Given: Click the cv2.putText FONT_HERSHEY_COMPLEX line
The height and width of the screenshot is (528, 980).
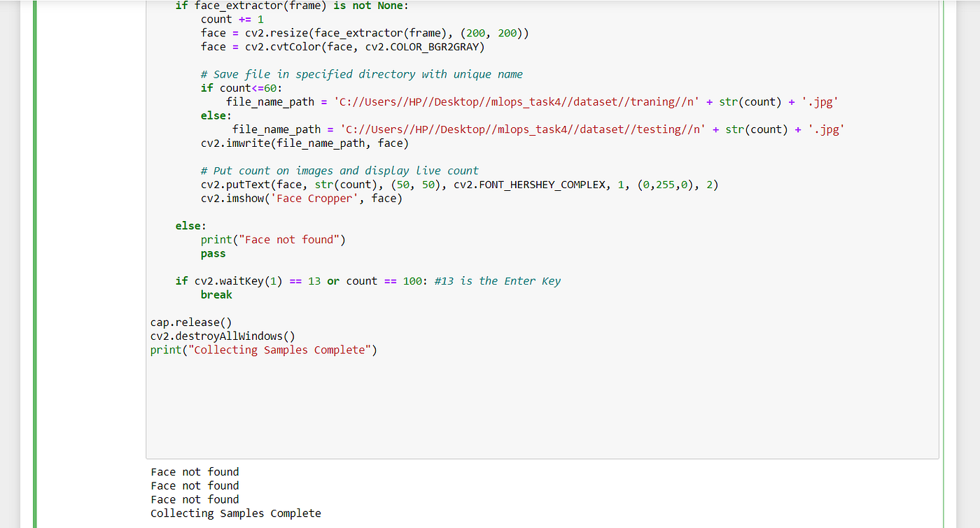Looking at the screenshot, I should (x=459, y=185).
